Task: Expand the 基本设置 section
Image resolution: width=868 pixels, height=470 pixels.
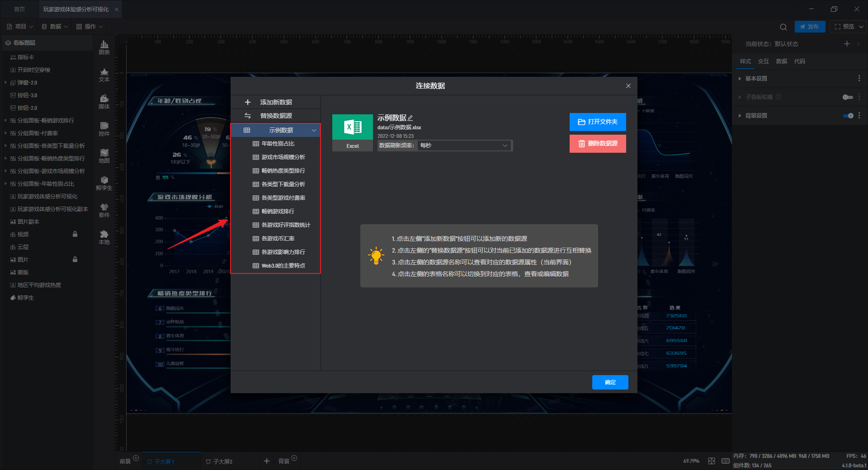Action: click(740, 79)
